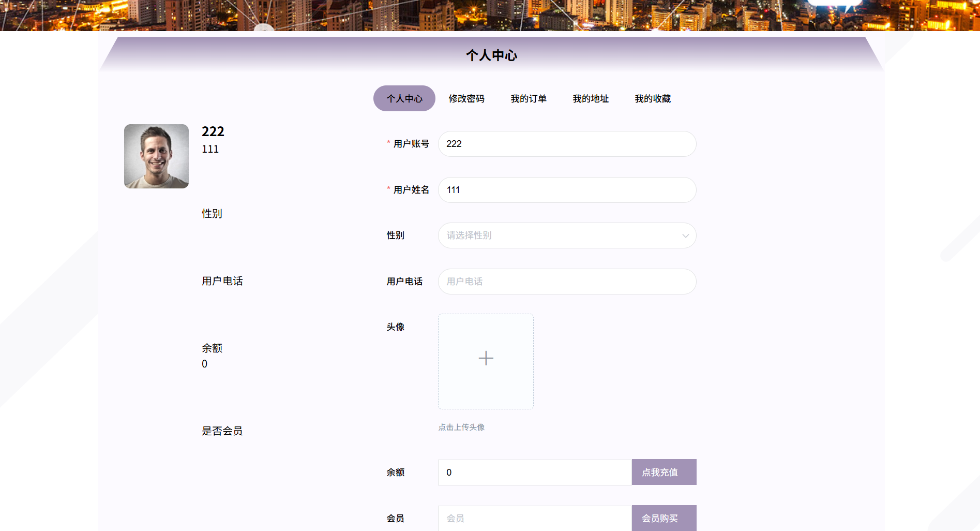
Task: Switch to 我的订单 tab
Action: click(x=529, y=98)
